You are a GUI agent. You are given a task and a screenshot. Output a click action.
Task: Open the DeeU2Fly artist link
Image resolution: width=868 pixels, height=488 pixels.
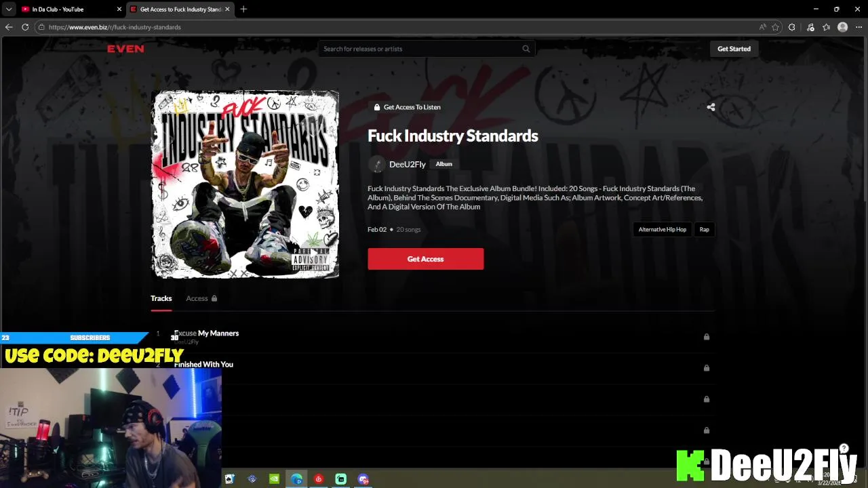click(x=408, y=164)
